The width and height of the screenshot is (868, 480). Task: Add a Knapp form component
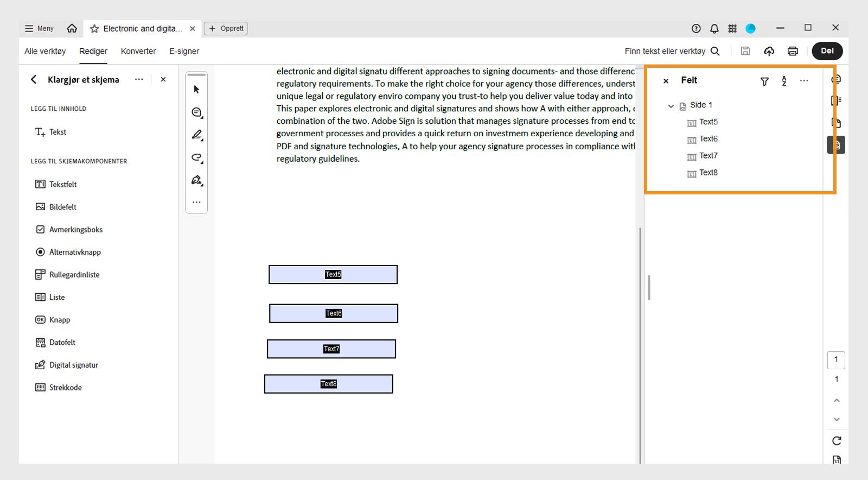click(53, 320)
